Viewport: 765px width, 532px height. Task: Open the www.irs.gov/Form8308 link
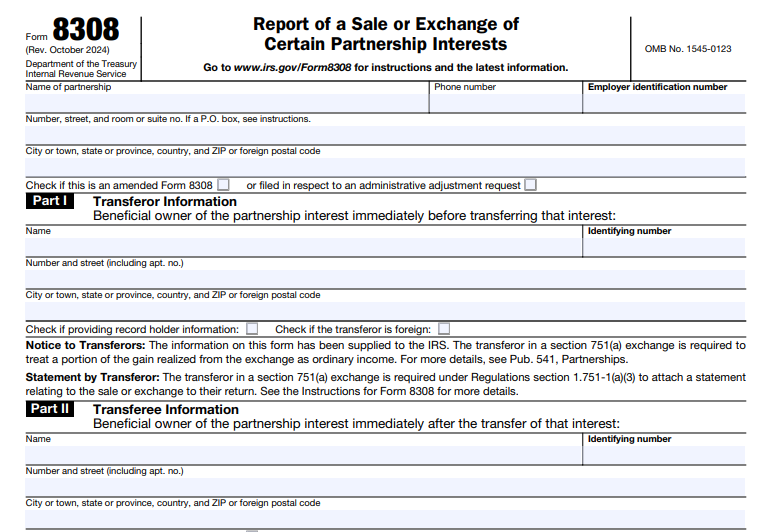(294, 68)
